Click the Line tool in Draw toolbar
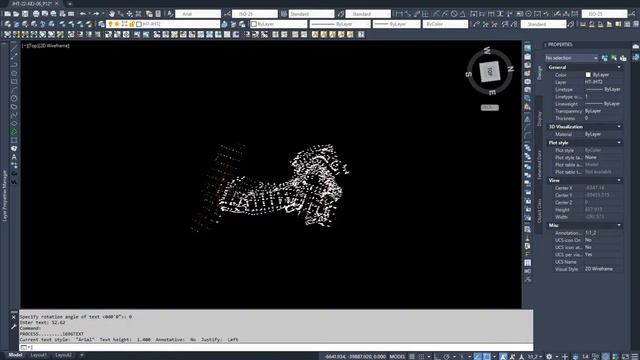 pos(14,48)
